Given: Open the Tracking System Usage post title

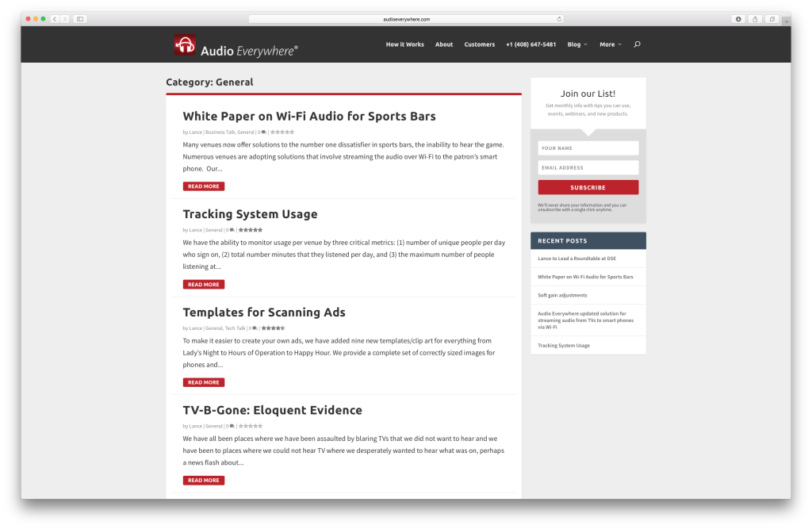Looking at the screenshot, I should [x=250, y=214].
